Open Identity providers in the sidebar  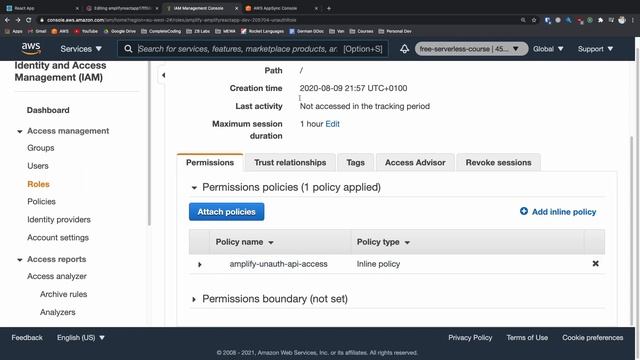59,220
